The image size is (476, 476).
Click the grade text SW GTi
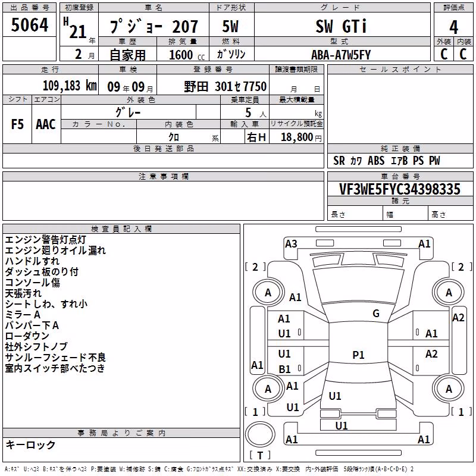(x=341, y=26)
